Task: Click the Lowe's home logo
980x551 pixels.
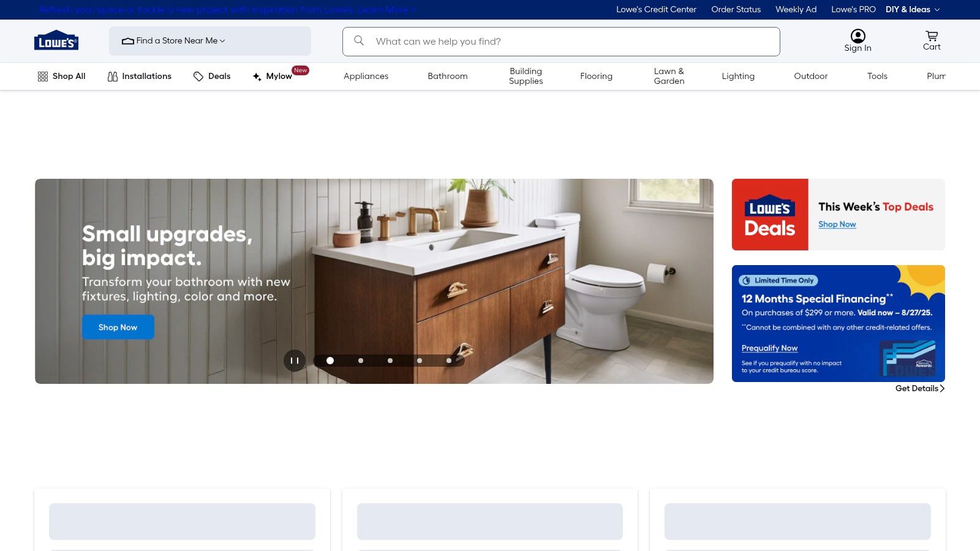Action: pyautogui.click(x=56, y=40)
